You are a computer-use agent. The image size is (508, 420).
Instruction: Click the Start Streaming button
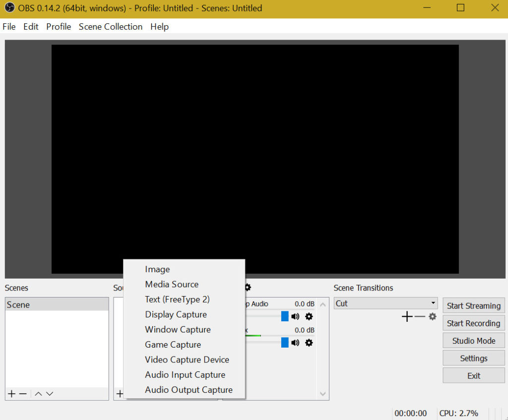[x=474, y=305]
